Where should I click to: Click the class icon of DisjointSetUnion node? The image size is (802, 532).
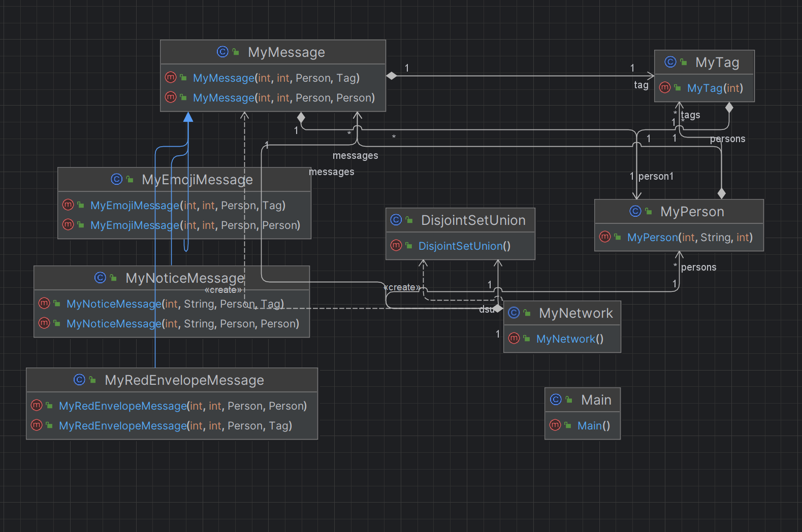(396, 220)
